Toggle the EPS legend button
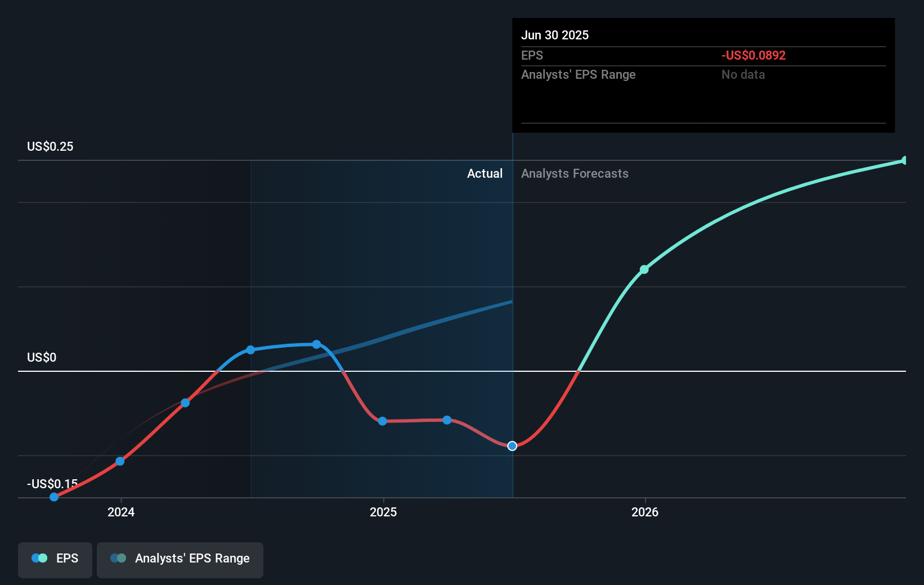 55,560
